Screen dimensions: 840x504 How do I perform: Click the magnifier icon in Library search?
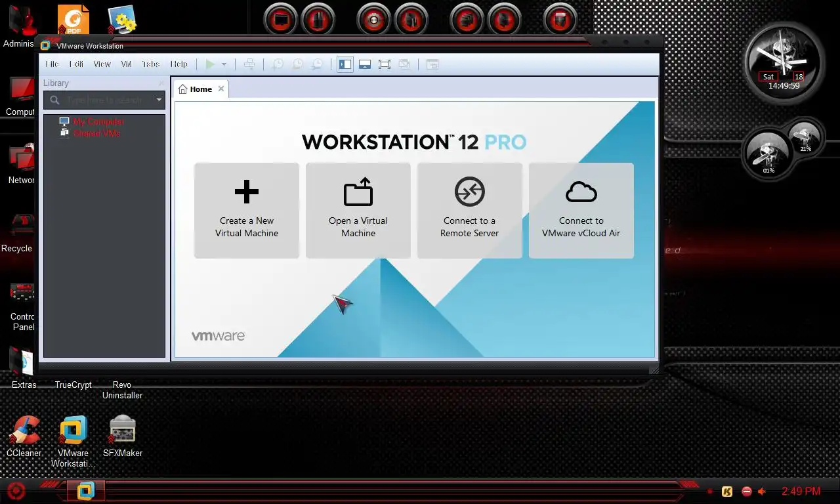coord(54,100)
